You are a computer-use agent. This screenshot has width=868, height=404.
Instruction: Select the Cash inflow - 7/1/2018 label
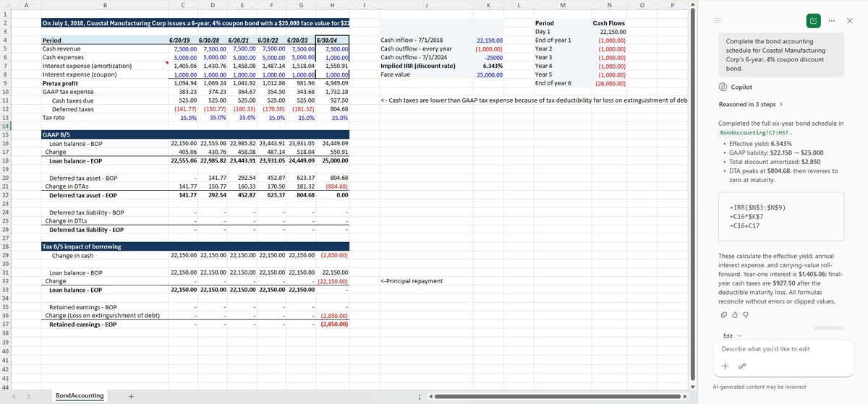coord(425,40)
